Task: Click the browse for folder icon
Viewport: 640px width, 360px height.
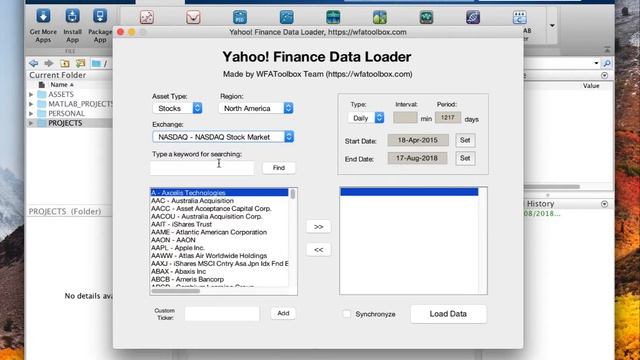Action: coord(80,63)
